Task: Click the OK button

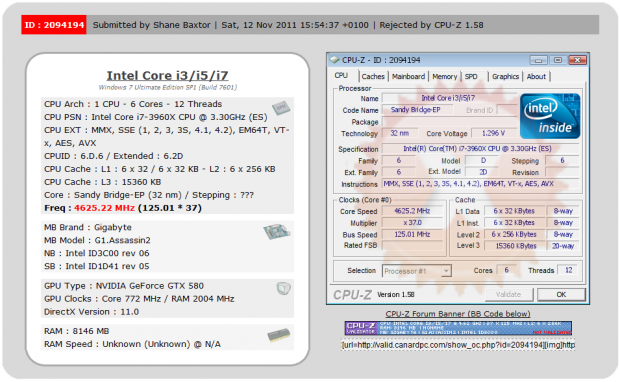Action: [x=561, y=295]
